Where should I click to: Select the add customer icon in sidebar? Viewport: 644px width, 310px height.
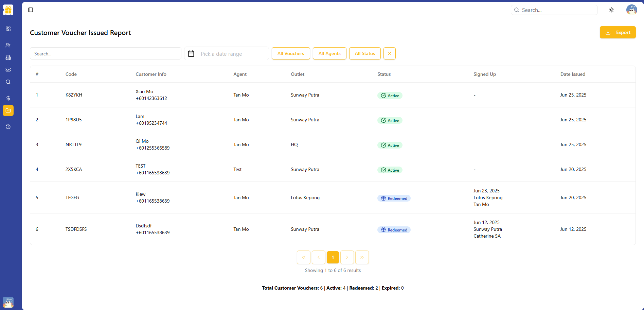pos(8,45)
